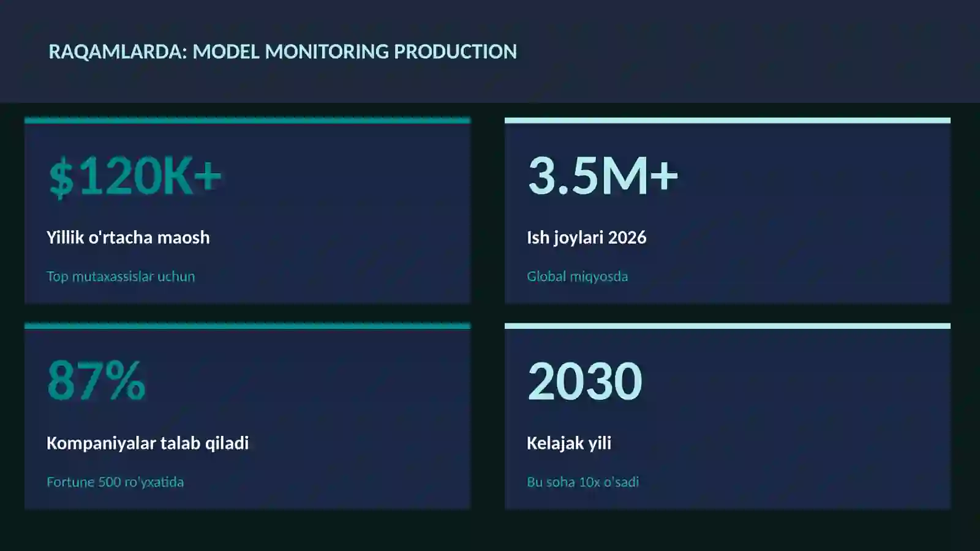
Task: Click the $120K+ statistic figure
Action: click(x=135, y=176)
